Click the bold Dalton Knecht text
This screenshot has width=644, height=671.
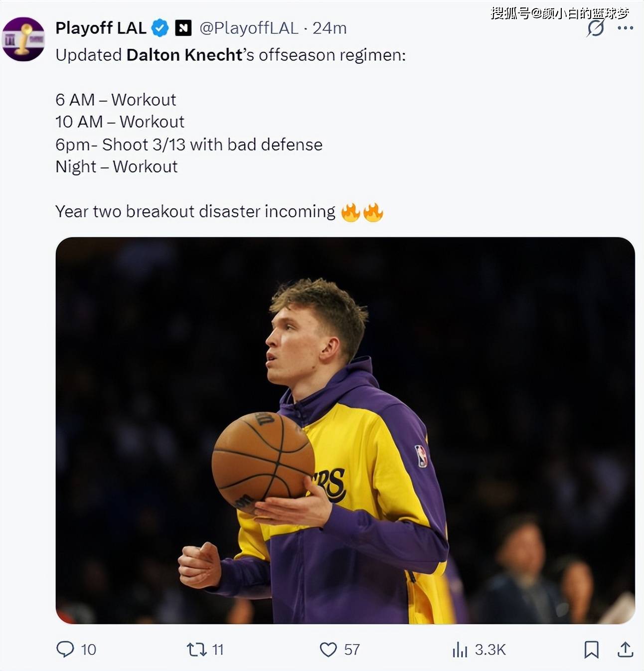tap(184, 55)
